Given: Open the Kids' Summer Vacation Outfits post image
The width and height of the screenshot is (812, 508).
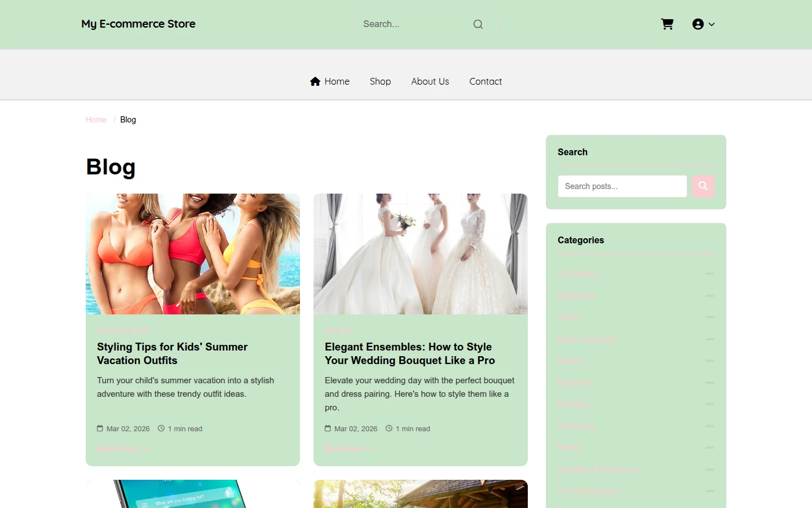Looking at the screenshot, I should pos(193,254).
